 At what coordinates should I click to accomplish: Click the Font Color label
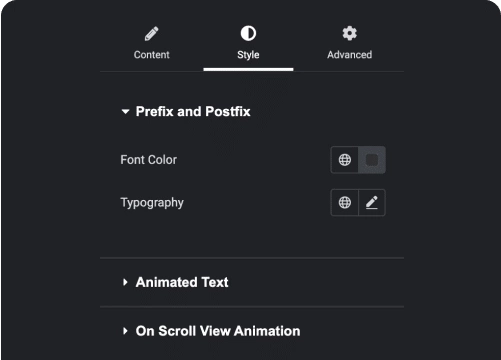tap(149, 160)
